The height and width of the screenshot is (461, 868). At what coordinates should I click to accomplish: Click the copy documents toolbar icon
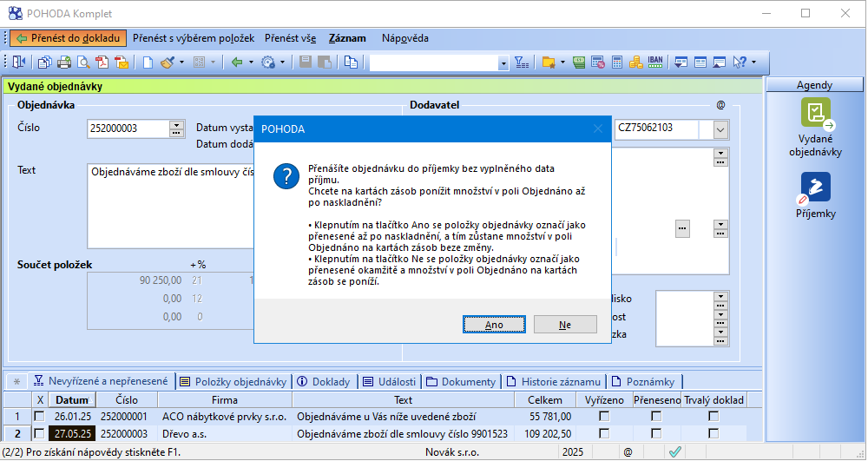point(44,62)
